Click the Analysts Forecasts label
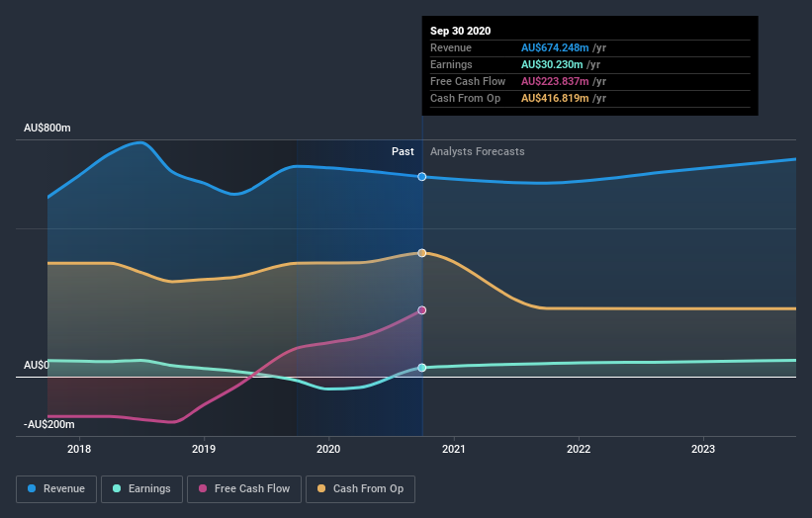Screen dimensions: 812x518 pos(478,151)
